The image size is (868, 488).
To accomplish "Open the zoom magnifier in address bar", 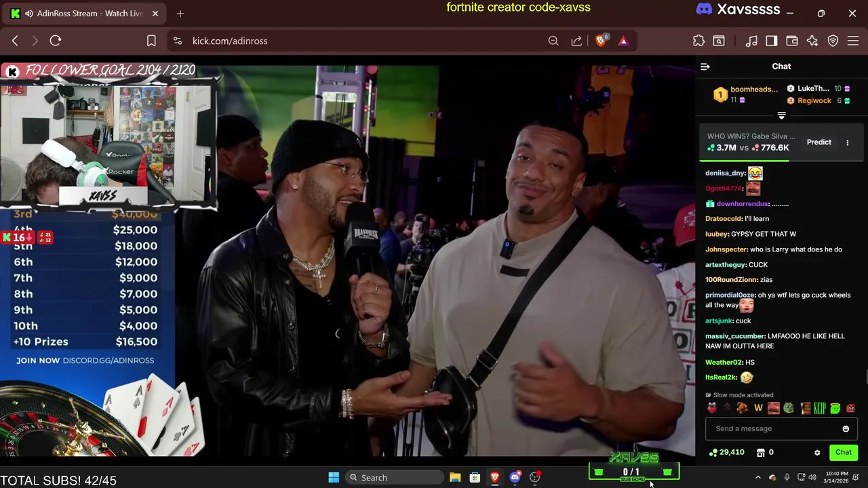I will point(553,41).
